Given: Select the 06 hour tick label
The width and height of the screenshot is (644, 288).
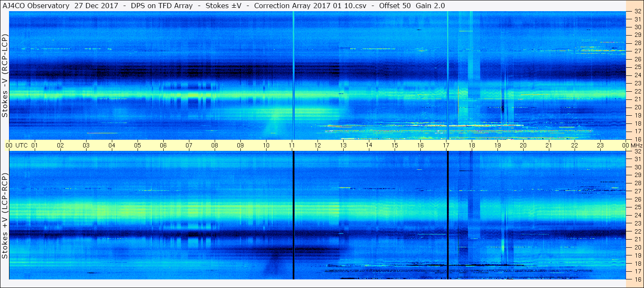Looking at the screenshot, I should tap(163, 145).
